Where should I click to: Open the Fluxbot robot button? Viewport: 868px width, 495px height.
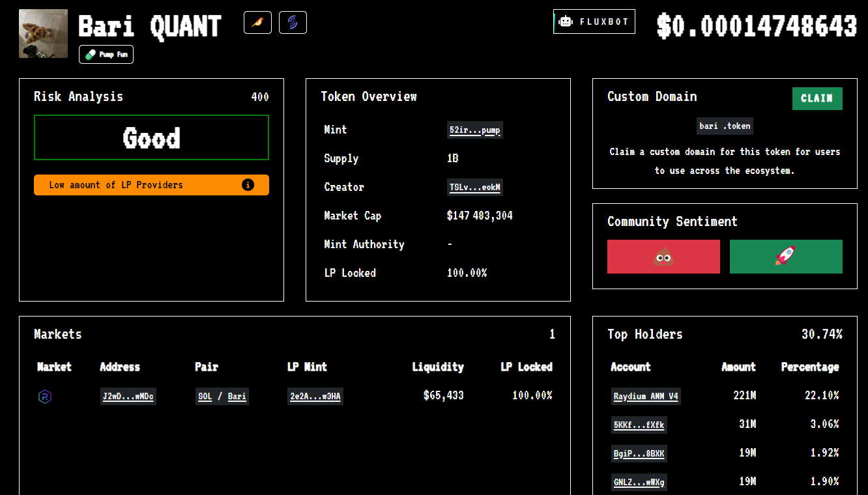point(594,21)
